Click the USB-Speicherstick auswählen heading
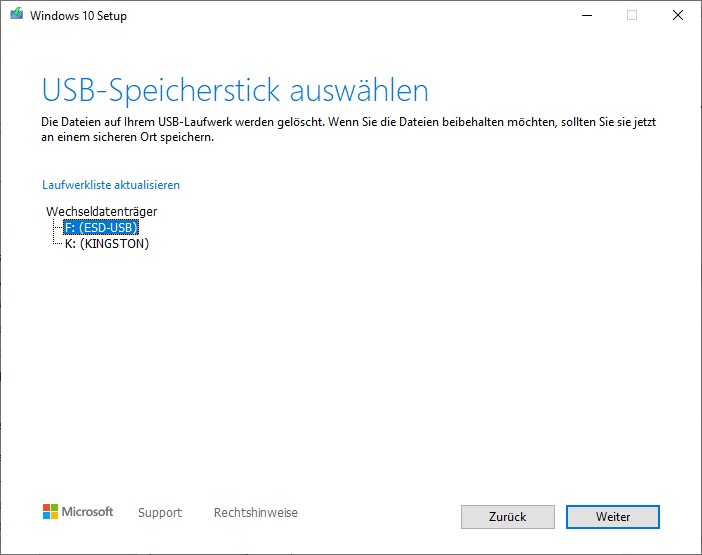This screenshot has height=555, width=702. tap(235, 90)
